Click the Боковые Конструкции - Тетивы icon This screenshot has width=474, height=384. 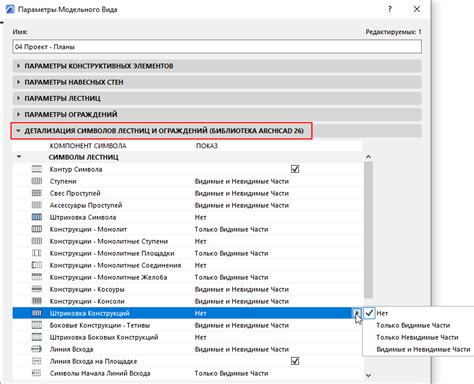37,325
